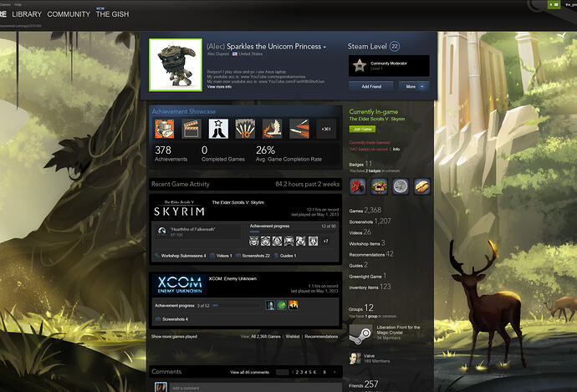Click the Community Moderator star badge icon
The width and height of the screenshot is (577, 392).
pos(359,65)
